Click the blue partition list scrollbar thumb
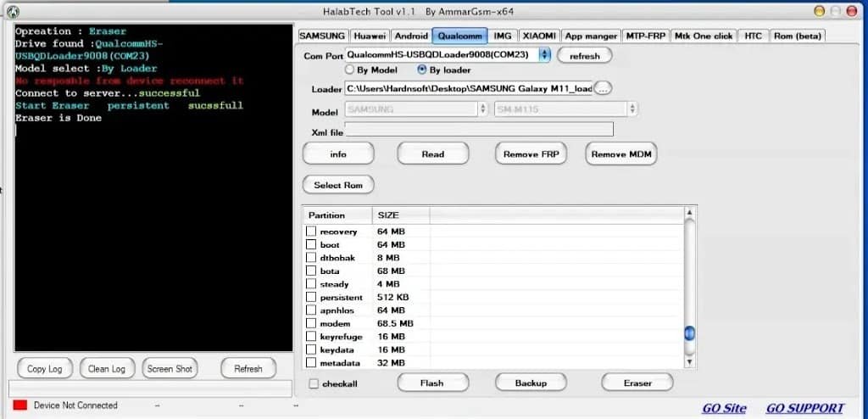 [x=689, y=333]
